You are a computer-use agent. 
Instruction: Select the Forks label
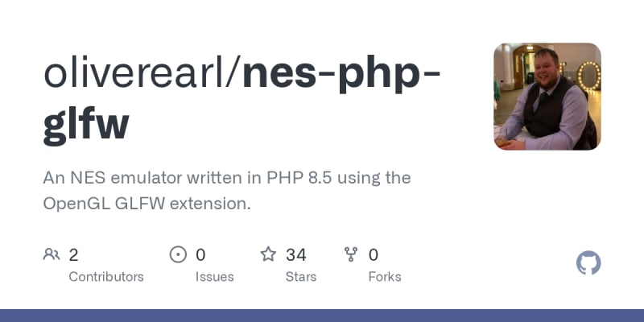coord(384,276)
